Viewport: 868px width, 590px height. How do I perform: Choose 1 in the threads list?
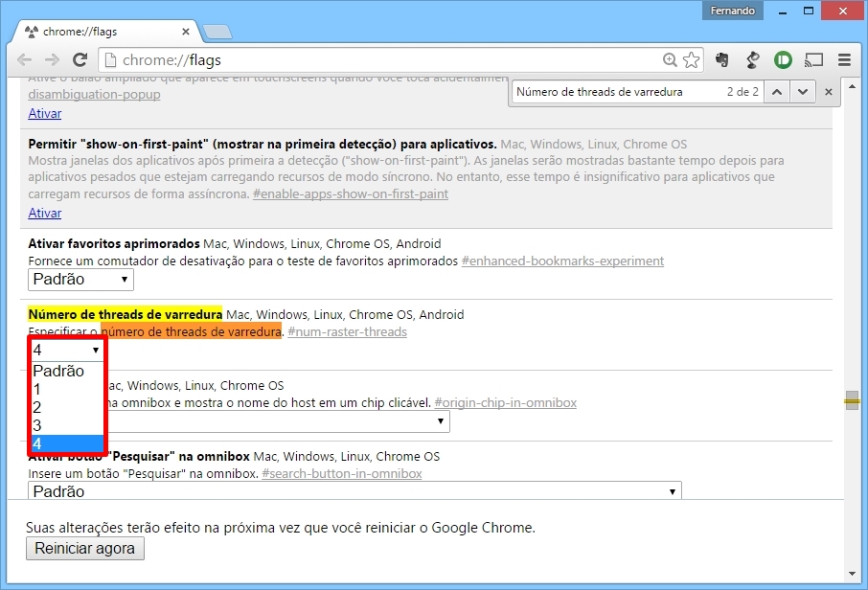pyautogui.click(x=66, y=389)
